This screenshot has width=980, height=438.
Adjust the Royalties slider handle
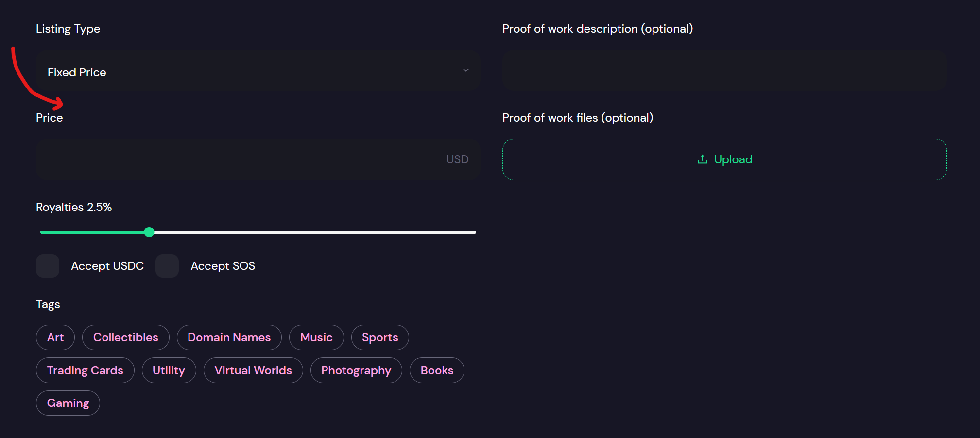[x=149, y=232]
